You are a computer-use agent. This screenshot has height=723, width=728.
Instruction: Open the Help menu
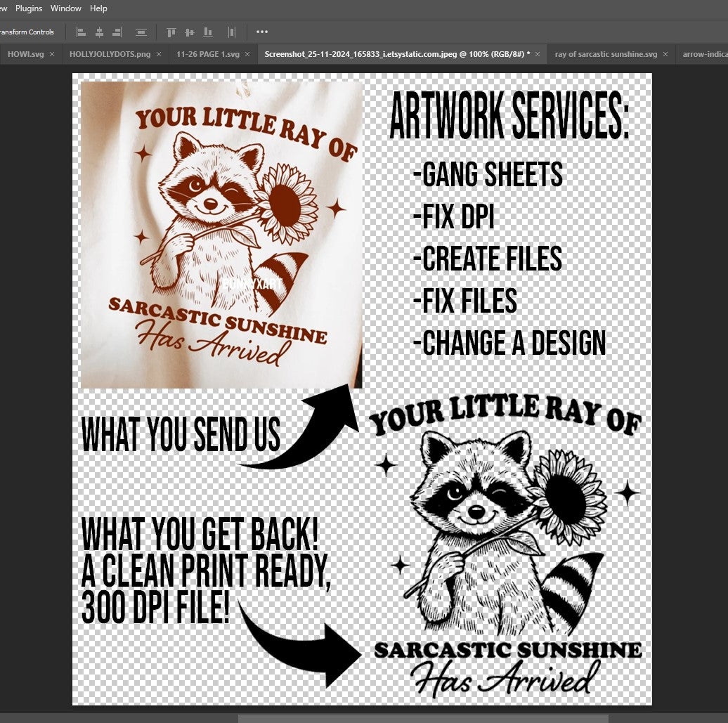tap(99, 8)
